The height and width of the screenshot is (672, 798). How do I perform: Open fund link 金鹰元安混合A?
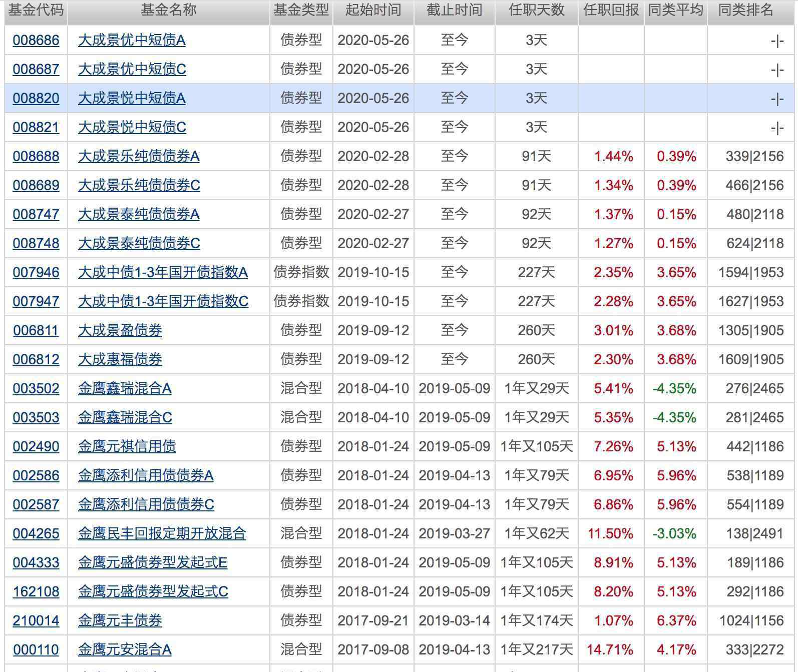pos(125,649)
